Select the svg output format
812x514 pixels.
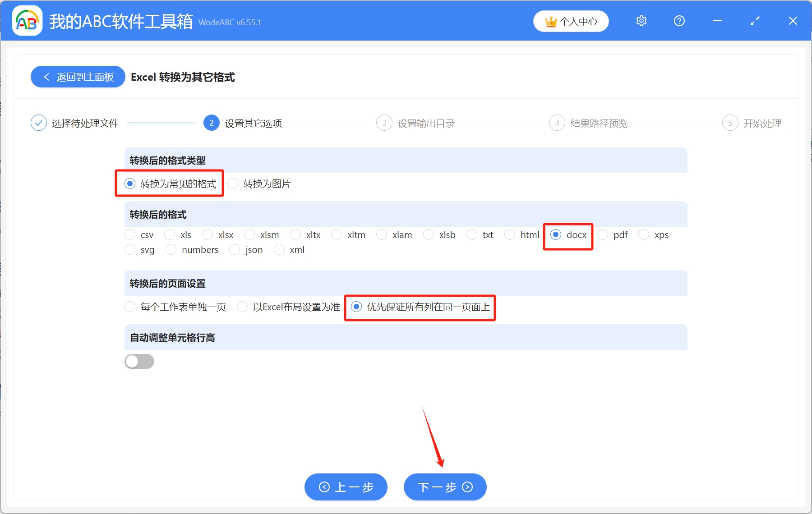click(x=130, y=249)
